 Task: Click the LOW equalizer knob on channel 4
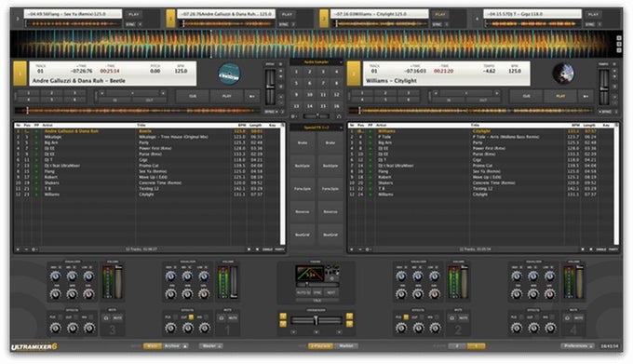[x=550, y=276]
